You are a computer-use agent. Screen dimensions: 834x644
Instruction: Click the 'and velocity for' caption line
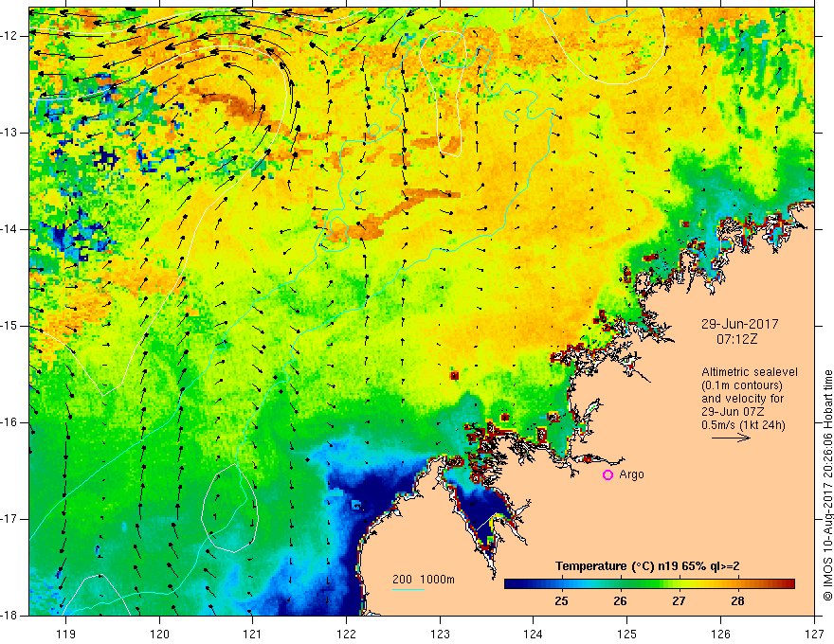(x=742, y=399)
